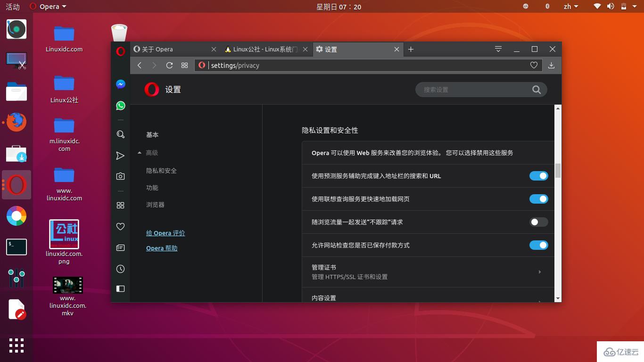Click the 搜索设置 search field

(x=481, y=90)
